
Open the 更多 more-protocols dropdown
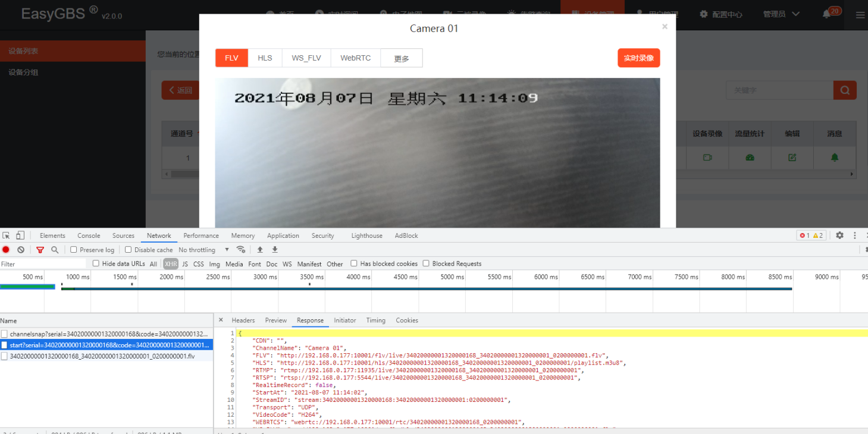click(x=402, y=58)
